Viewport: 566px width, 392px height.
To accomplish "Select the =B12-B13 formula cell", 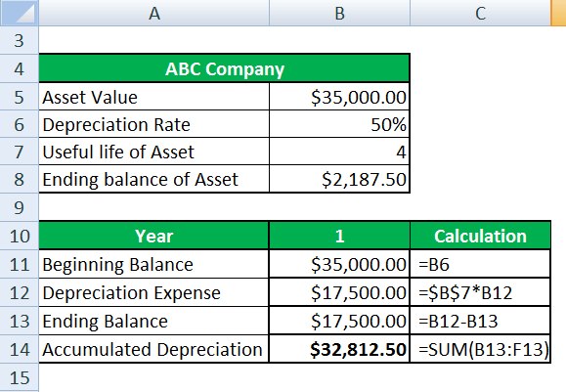I will tap(480, 321).
